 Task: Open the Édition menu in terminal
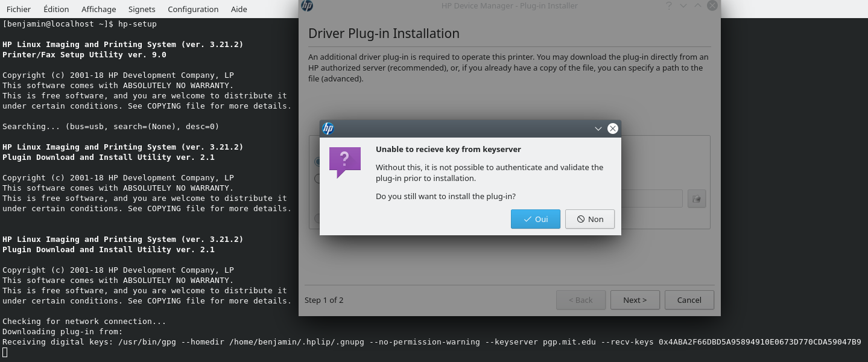pyautogui.click(x=56, y=9)
